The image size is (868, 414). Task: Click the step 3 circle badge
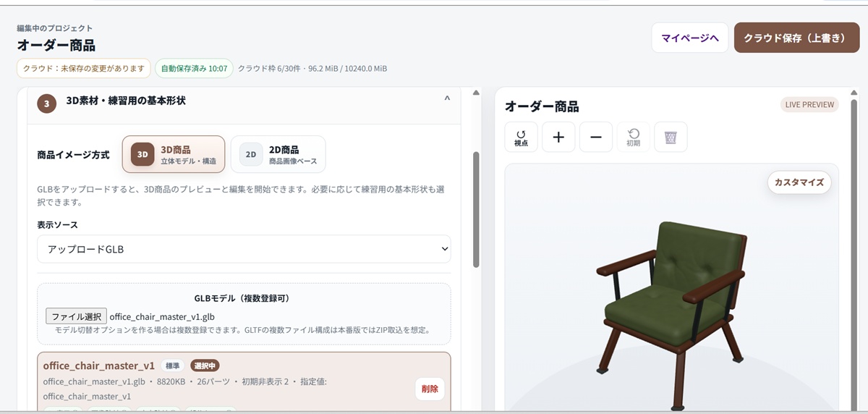tap(47, 103)
